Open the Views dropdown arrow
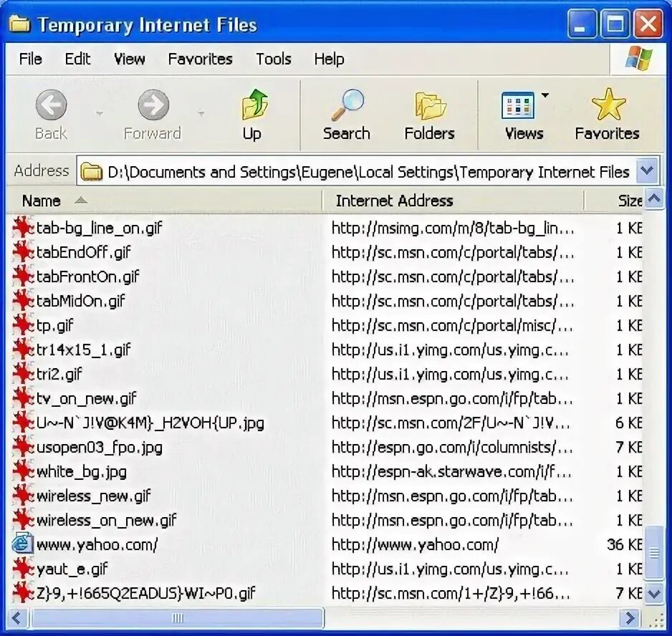Viewport: 672px width, 636px height. click(x=544, y=95)
